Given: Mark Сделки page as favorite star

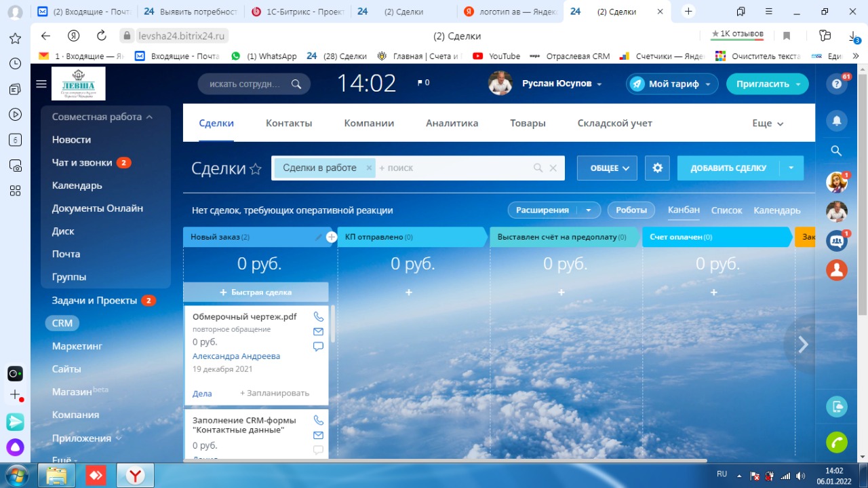Looking at the screenshot, I should (256, 169).
